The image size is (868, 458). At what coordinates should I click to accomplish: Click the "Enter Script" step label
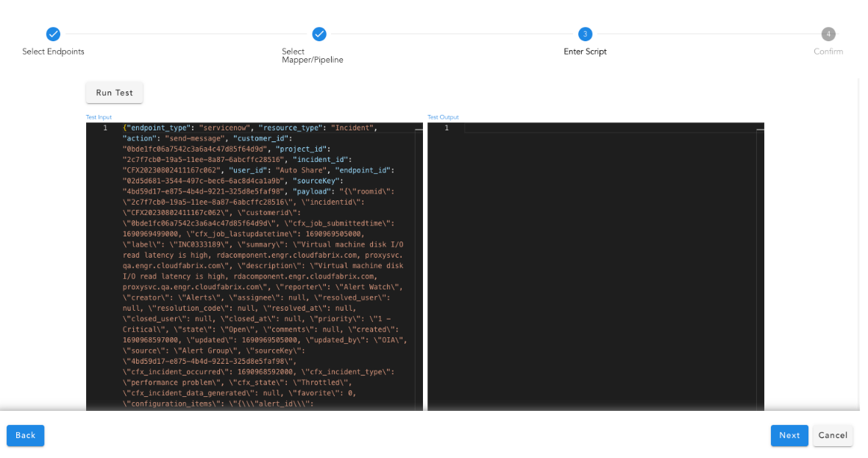pyautogui.click(x=585, y=52)
